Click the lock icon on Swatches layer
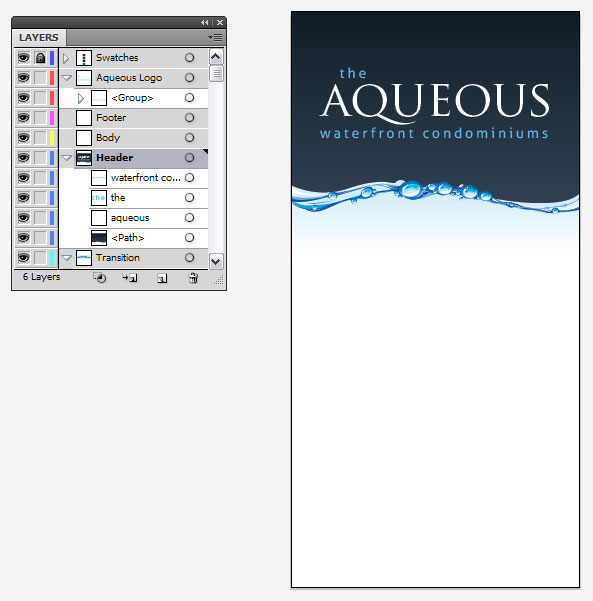Image resolution: width=593 pixels, height=601 pixels. pos(40,58)
